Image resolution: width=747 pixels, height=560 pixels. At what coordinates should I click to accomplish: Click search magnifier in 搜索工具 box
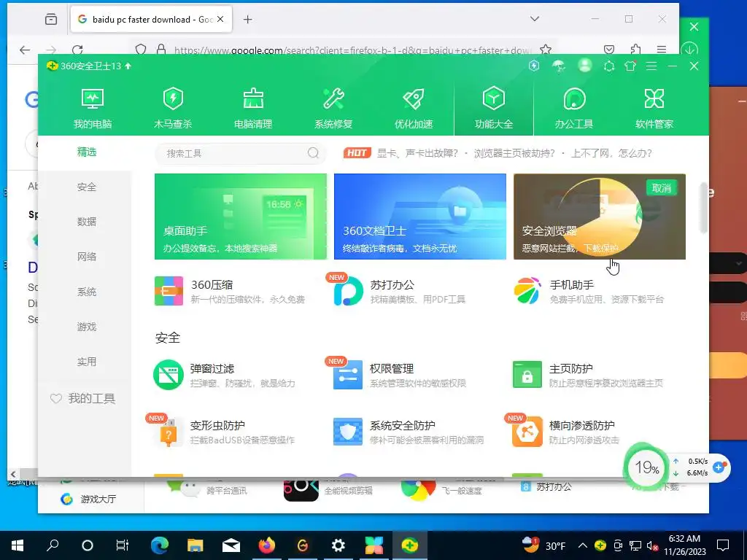pyautogui.click(x=313, y=153)
